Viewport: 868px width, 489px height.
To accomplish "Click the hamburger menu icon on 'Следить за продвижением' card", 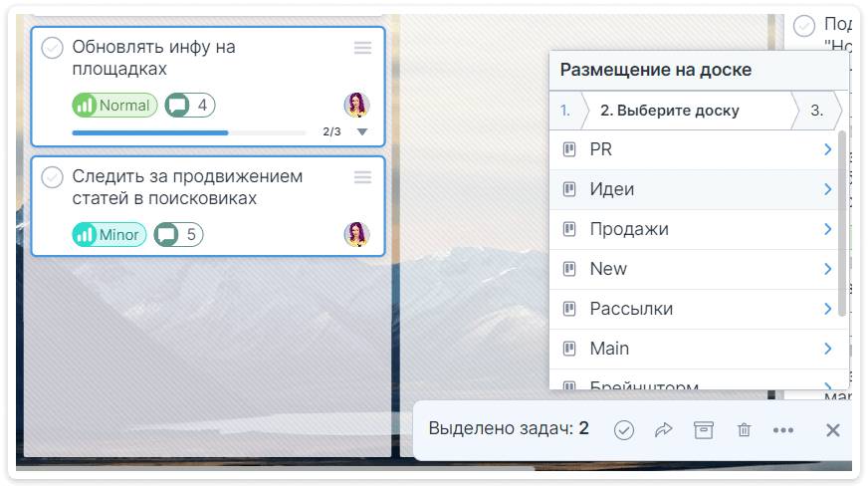I will [x=362, y=177].
